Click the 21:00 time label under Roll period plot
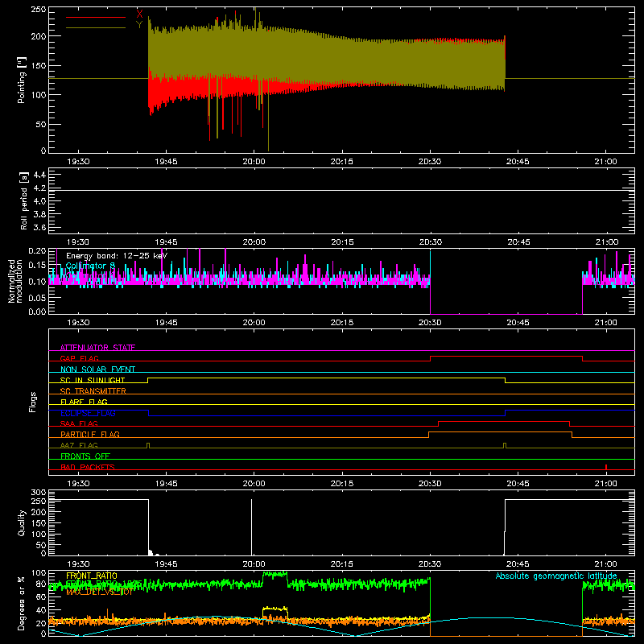644x644 pixels. pyautogui.click(x=605, y=242)
